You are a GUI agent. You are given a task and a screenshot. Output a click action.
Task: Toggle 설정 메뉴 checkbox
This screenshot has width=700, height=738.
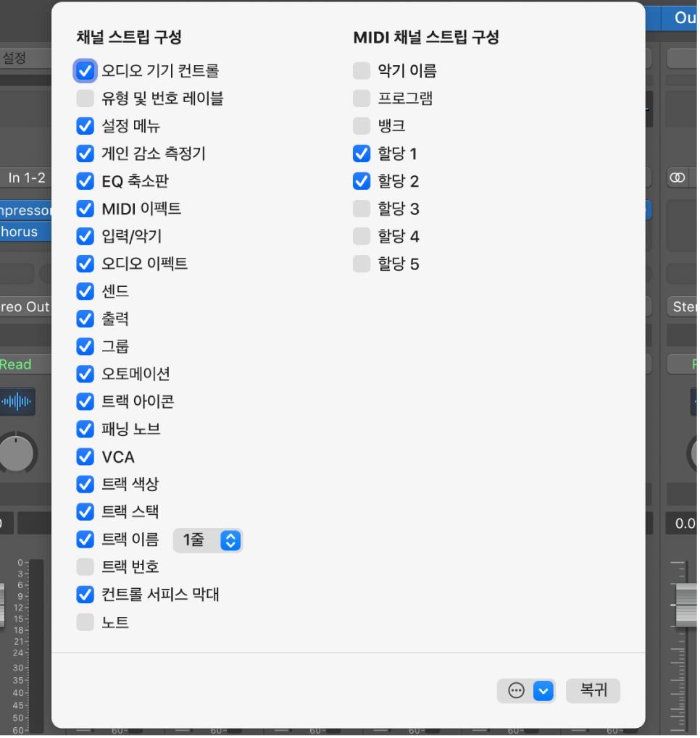[x=86, y=126]
